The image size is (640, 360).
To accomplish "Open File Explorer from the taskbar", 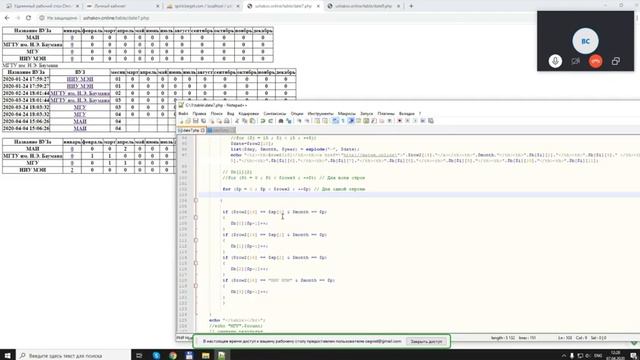I will pos(205,356).
